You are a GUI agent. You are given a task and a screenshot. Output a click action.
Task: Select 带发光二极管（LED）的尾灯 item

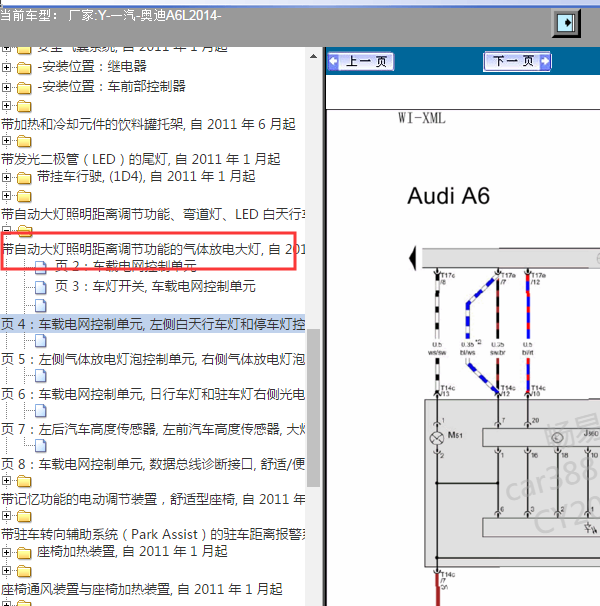[141, 159]
